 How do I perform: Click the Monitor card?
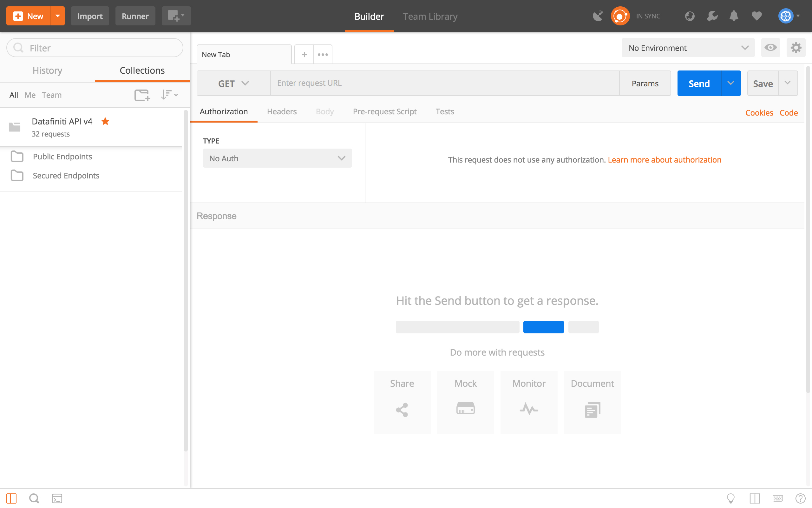click(x=529, y=403)
